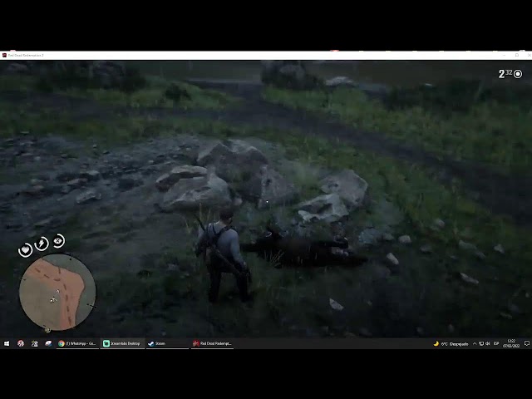Open the weather widget with moon icon
532x399 pixels.
click(x=451, y=343)
